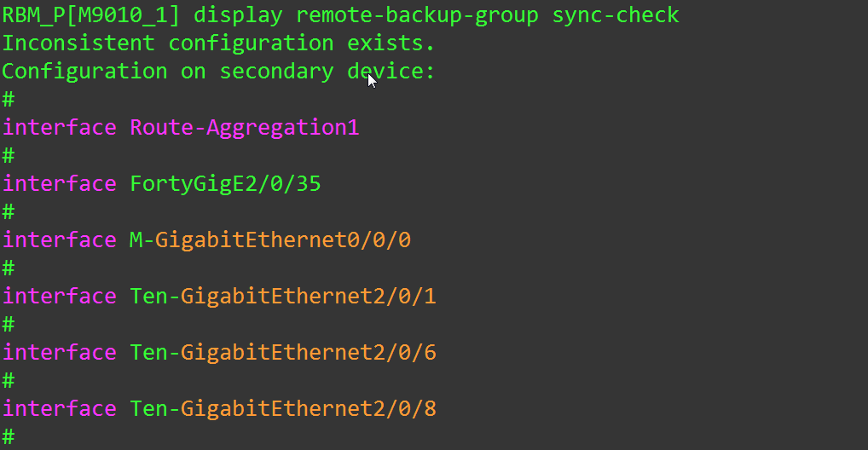Click the word 'interface' before M-GigabitEthernet0/0/0
The height and width of the screenshot is (450, 868).
pos(60,239)
